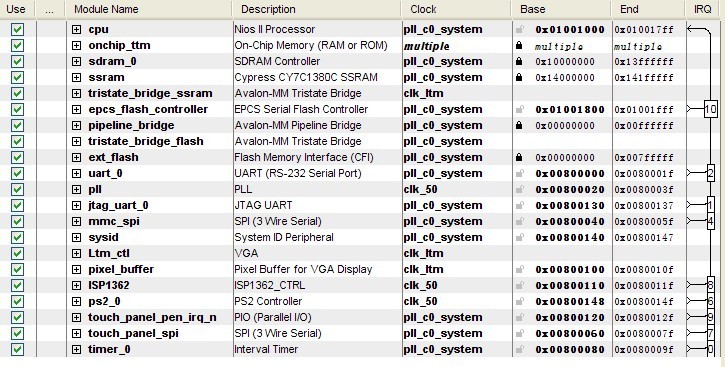Disable the uart_0 module checkbox
Screen dimensions: 725x367
[17, 173]
